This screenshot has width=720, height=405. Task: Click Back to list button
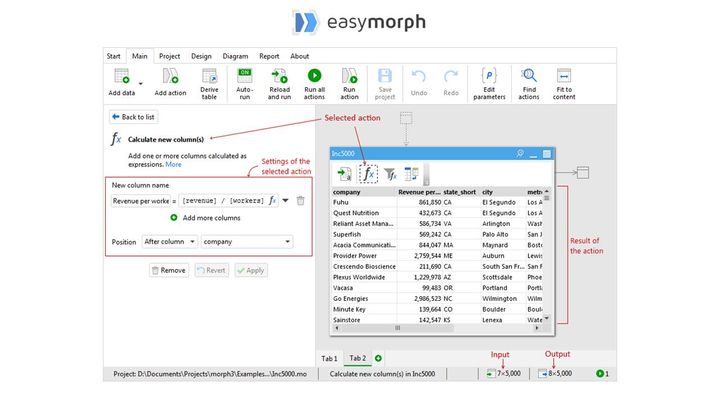134,117
